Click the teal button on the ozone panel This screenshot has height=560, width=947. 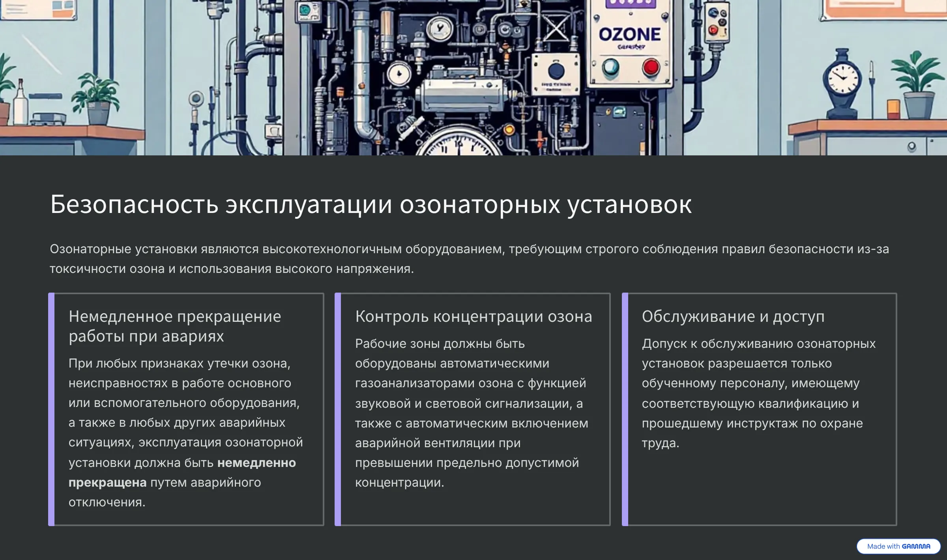pyautogui.click(x=610, y=67)
